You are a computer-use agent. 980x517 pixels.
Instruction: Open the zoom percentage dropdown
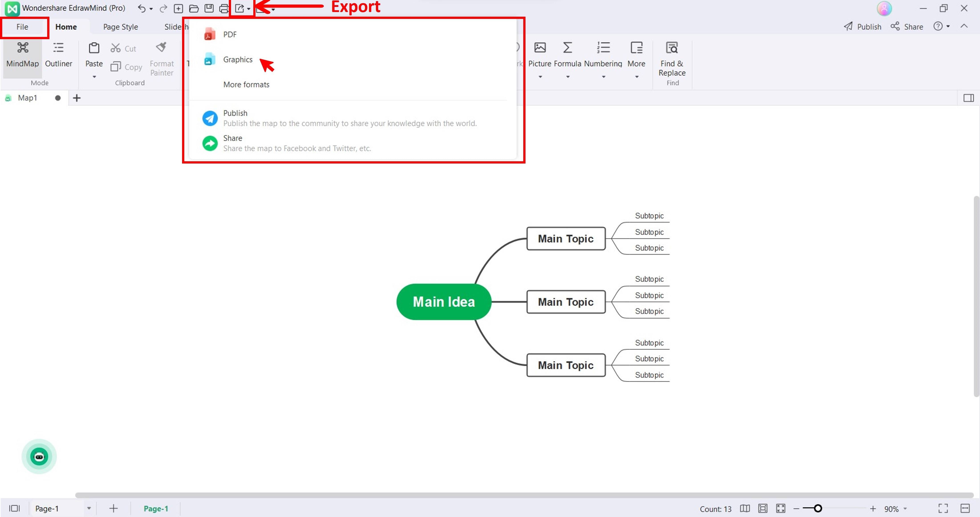[905, 508]
